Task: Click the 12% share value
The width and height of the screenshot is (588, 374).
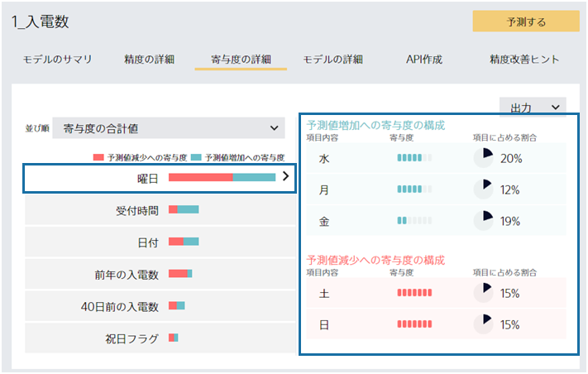Action: [x=509, y=189]
